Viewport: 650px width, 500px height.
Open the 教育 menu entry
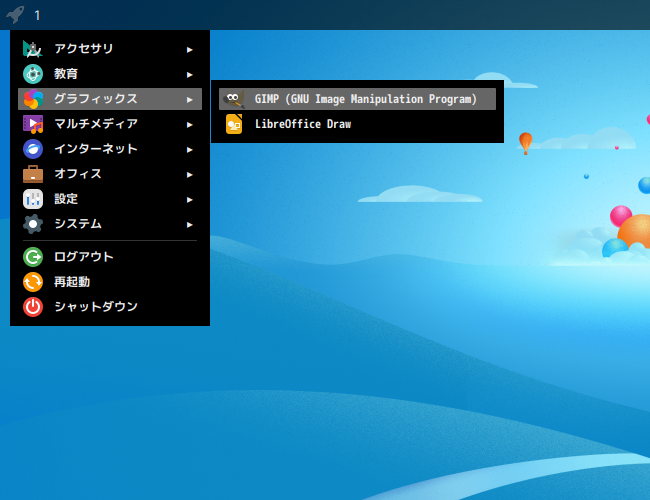(110, 74)
